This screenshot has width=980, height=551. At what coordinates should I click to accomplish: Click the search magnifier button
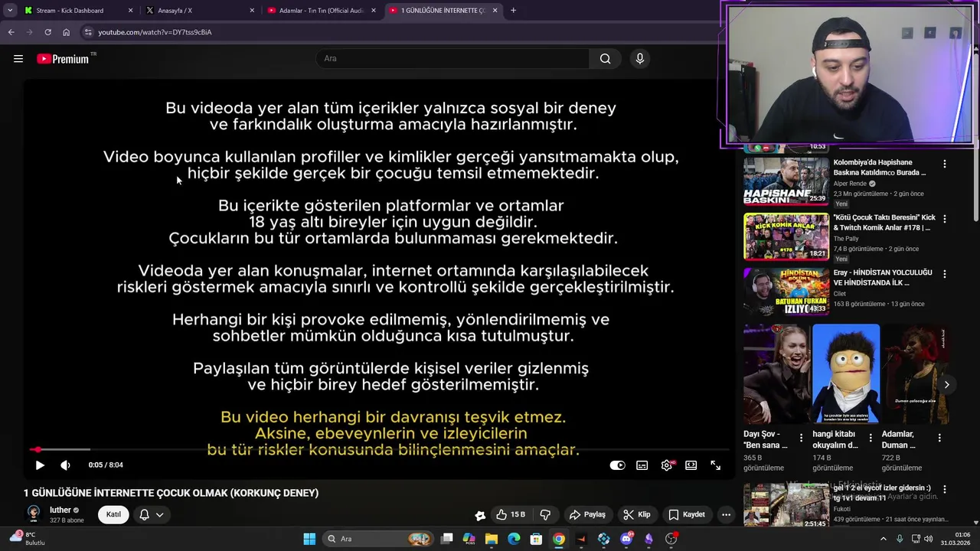[x=605, y=59]
